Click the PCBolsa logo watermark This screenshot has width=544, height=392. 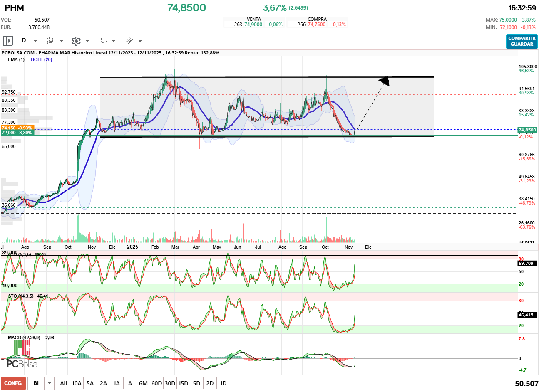(22, 364)
